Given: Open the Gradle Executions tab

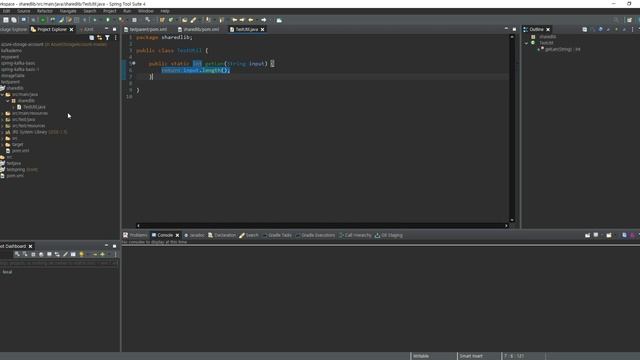Looking at the screenshot, I should pos(315,235).
